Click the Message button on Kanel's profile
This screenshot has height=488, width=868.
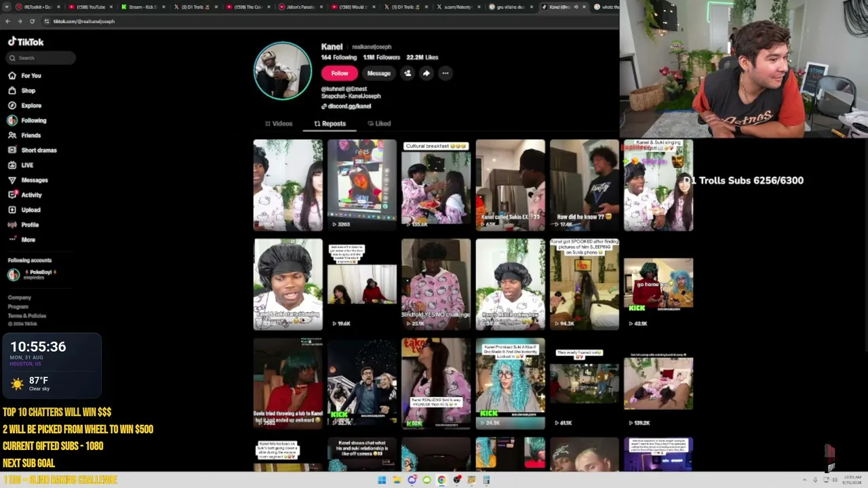click(379, 73)
